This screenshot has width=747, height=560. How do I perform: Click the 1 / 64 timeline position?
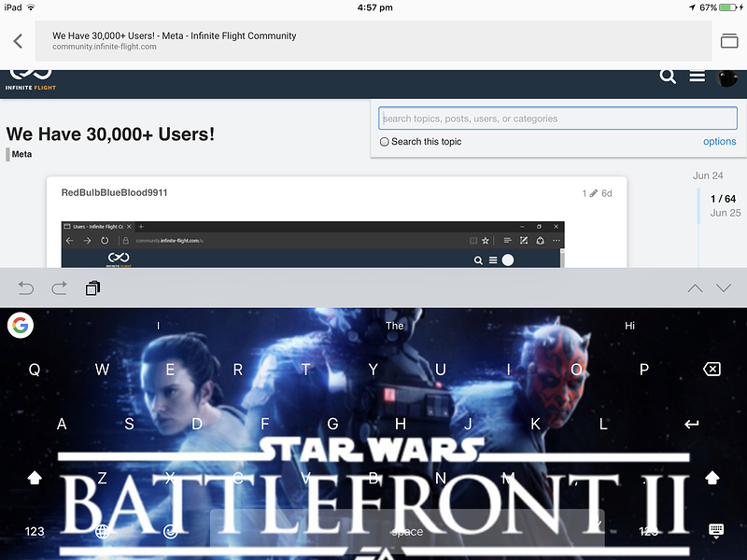(723, 199)
